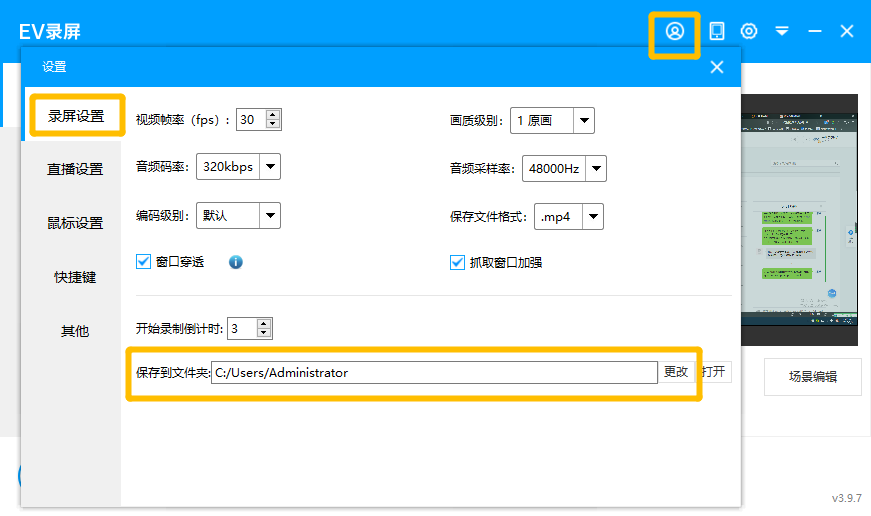Screen dimensions: 871x516
Task: Increase 视频帧率 fps with up arrow
Action: click(272, 115)
